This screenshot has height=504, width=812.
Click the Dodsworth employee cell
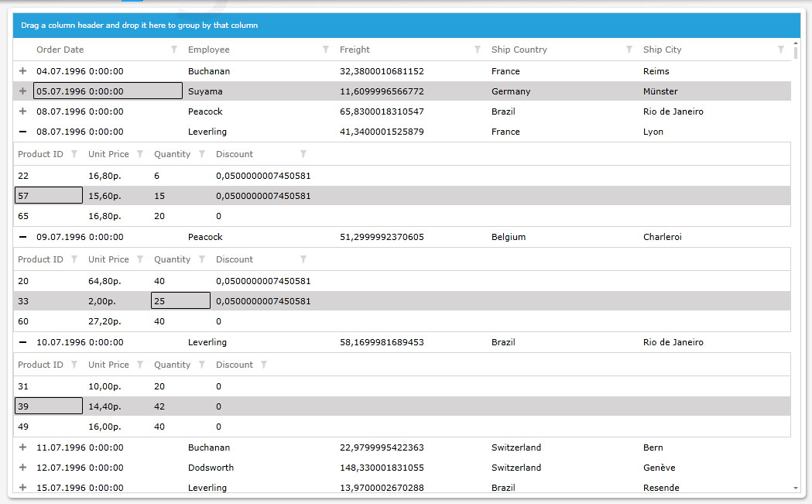pos(211,467)
